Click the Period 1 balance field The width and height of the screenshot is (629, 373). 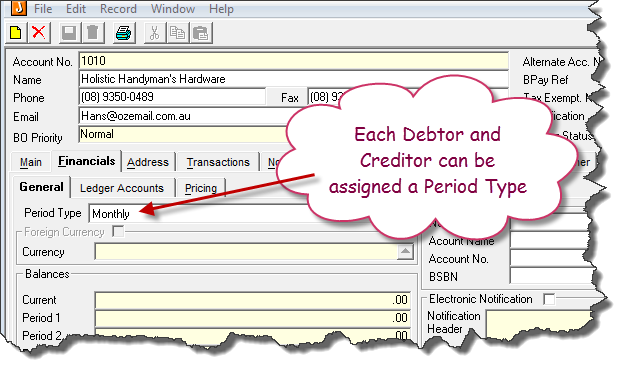click(x=253, y=318)
